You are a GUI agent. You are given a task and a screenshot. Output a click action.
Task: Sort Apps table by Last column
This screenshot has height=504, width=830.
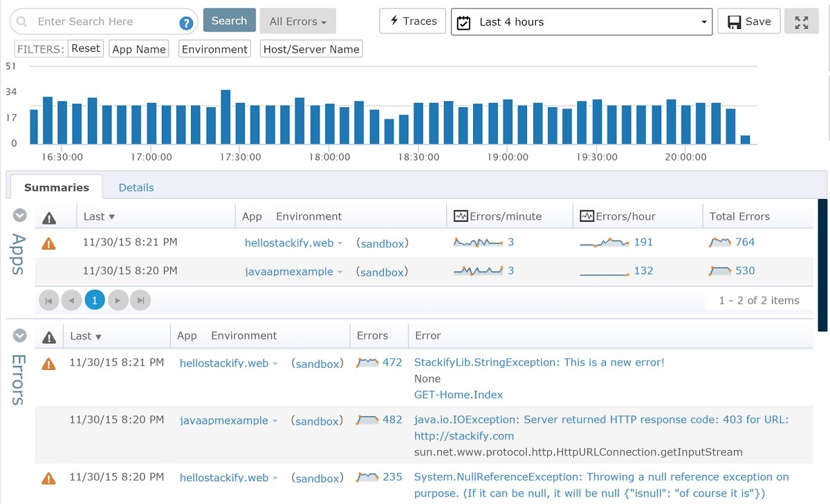99,216
